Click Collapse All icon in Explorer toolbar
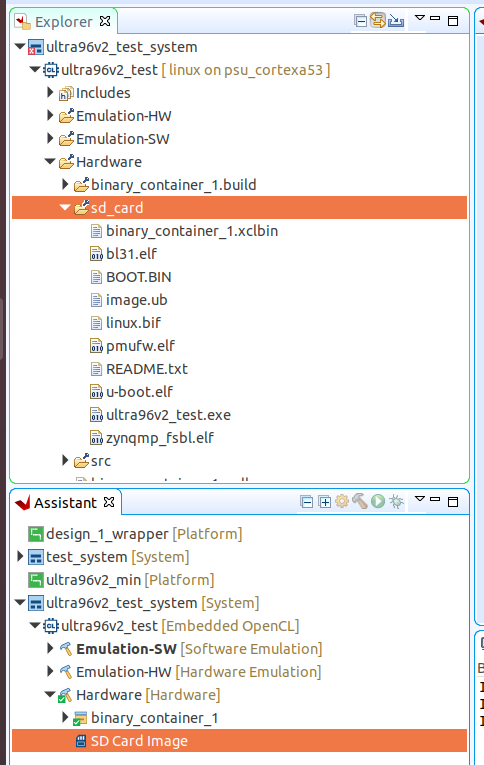484x765 pixels. [x=361, y=21]
